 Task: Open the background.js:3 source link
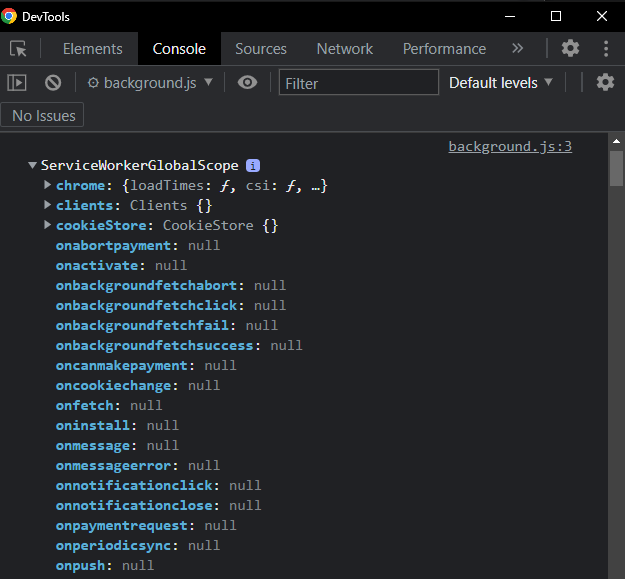point(510,147)
